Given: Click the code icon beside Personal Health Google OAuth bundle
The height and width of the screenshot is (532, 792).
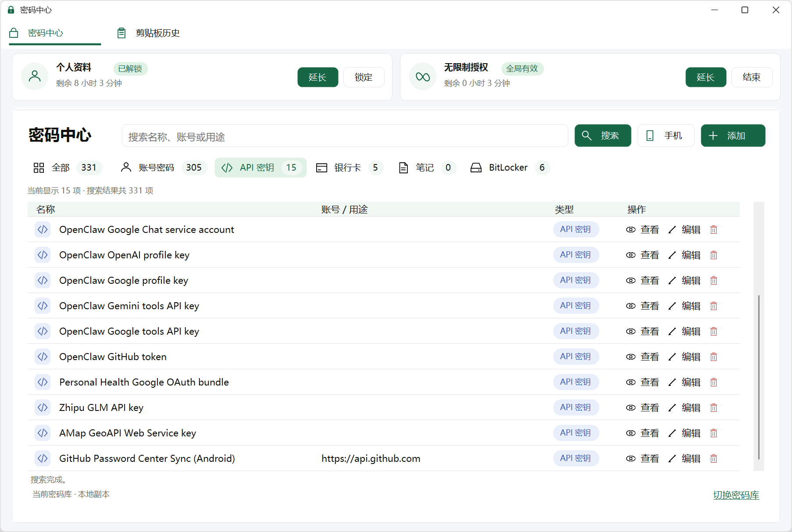Looking at the screenshot, I should (43, 382).
